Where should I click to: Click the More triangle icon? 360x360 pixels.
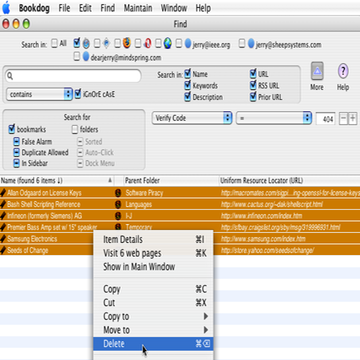click(x=317, y=71)
